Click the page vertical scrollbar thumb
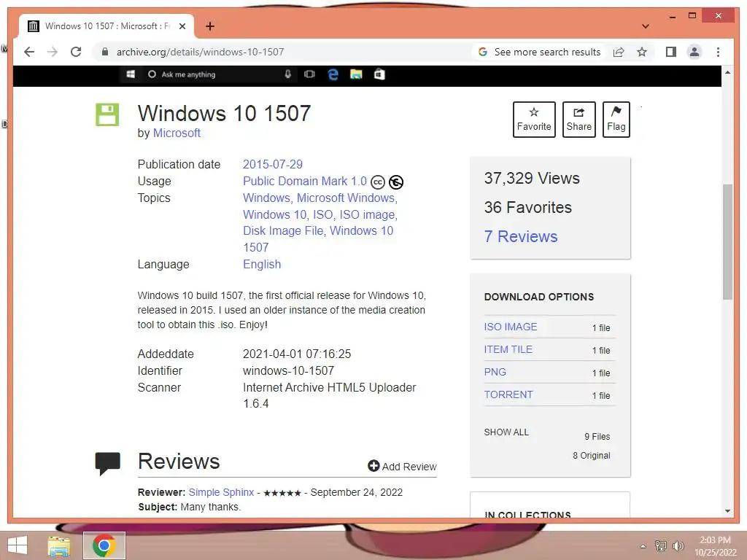This screenshot has height=560, width=747. [x=727, y=242]
